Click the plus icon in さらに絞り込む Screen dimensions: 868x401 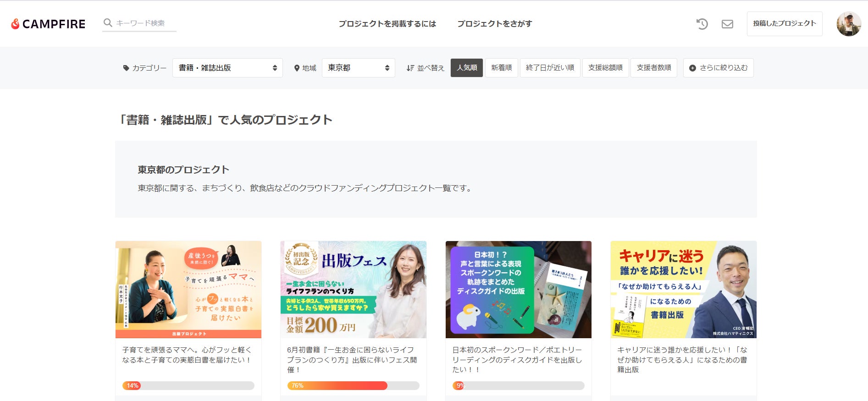[x=692, y=68]
